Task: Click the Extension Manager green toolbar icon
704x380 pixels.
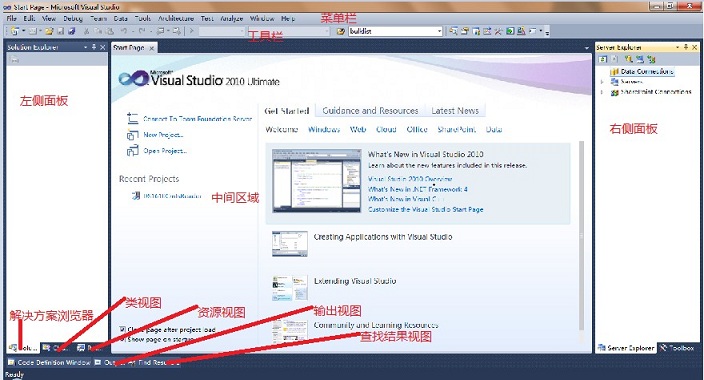Action: 510,31
